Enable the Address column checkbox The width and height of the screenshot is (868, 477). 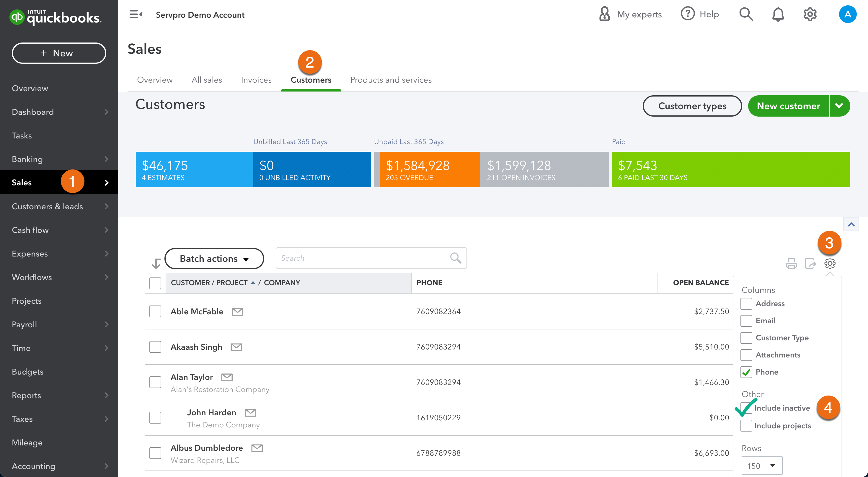click(746, 303)
